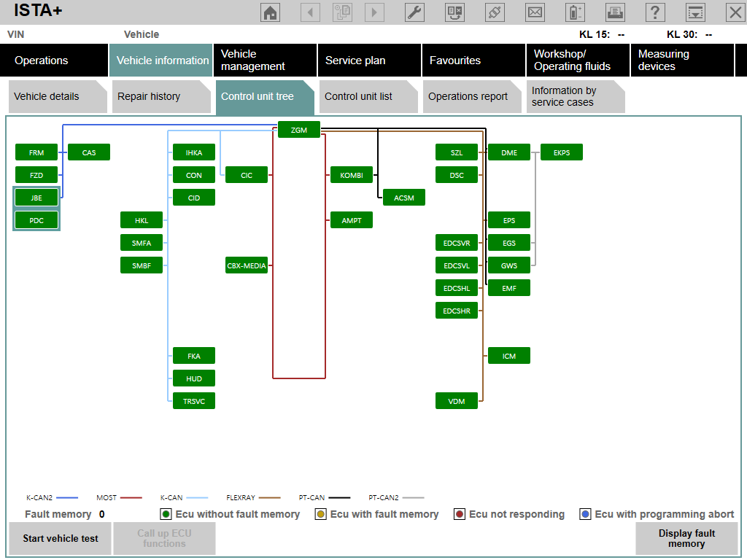747x560 pixels.
Task: Switch to Control unit list subtab
Action: [368, 97]
